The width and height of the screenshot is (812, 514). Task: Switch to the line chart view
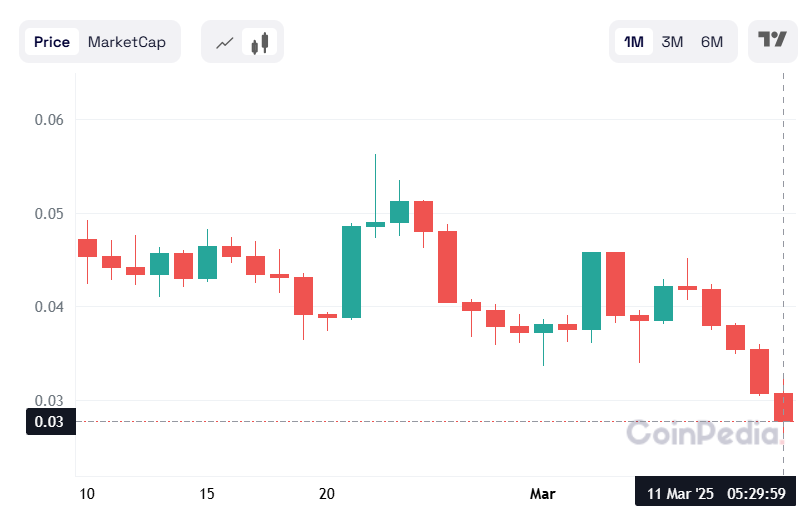click(225, 42)
